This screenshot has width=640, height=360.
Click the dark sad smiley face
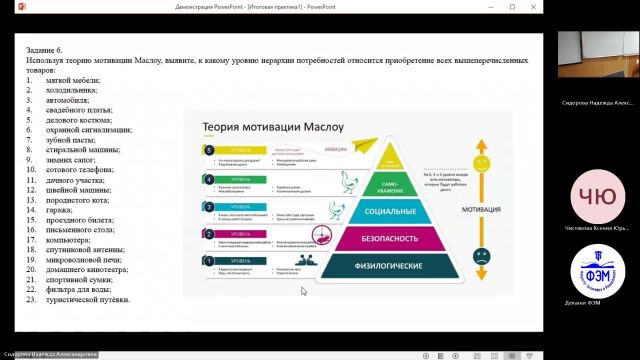[x=482, y=257]
